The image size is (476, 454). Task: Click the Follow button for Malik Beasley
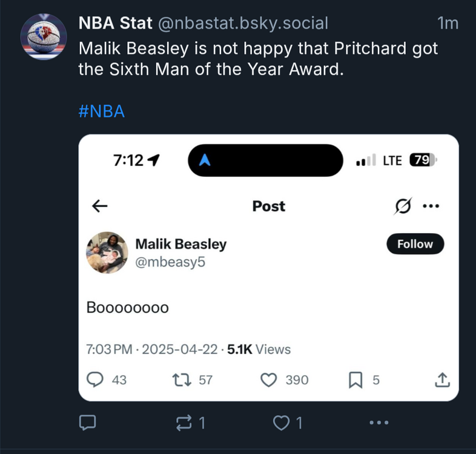(x=415, y=244)
